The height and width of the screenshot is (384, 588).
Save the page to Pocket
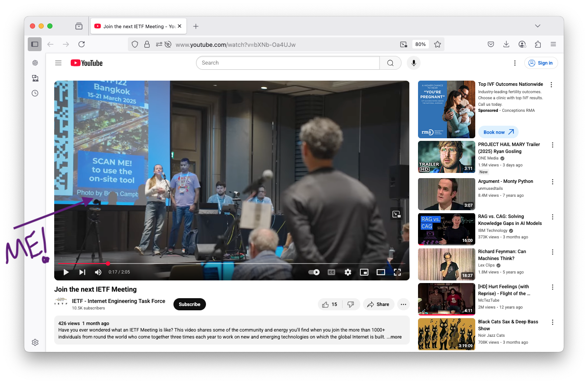(x=491, y=44)
